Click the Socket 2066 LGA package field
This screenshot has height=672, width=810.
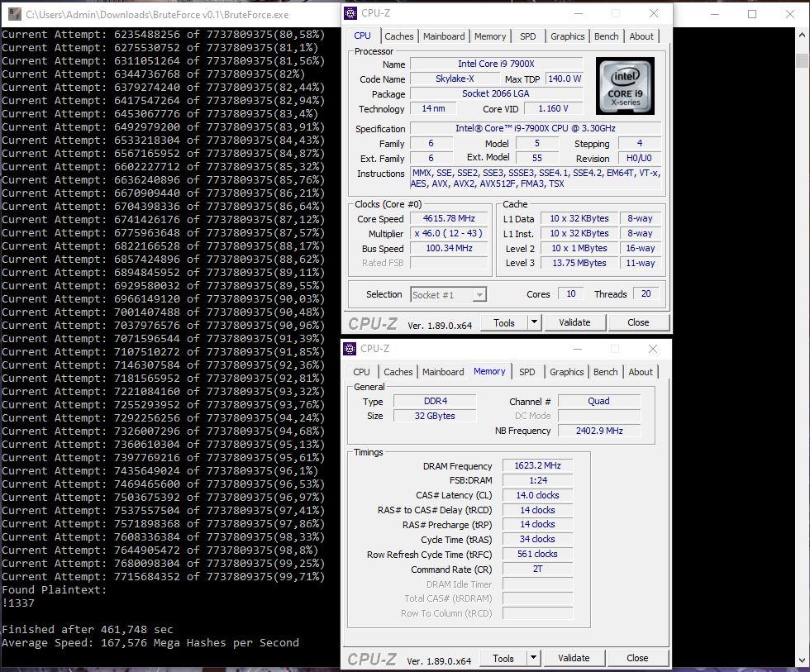pos(496,94)
